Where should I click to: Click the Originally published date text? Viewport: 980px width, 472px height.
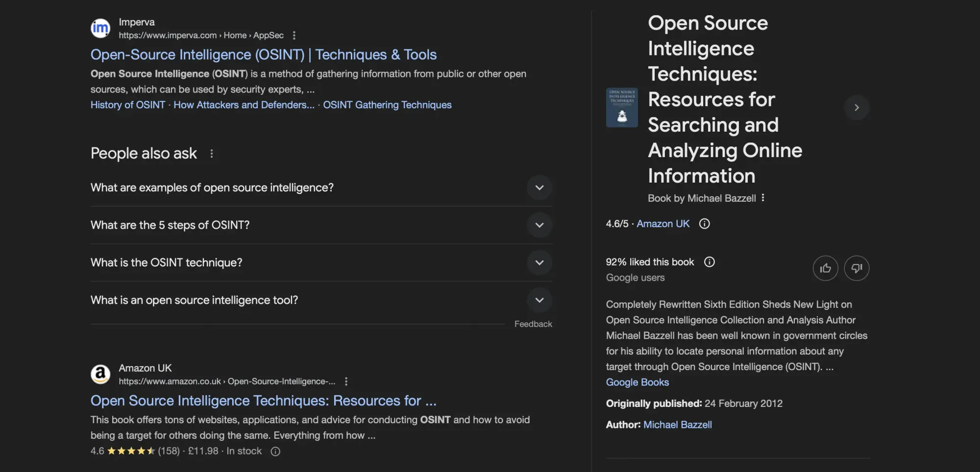pyautogui.click(x=694, y=403)
